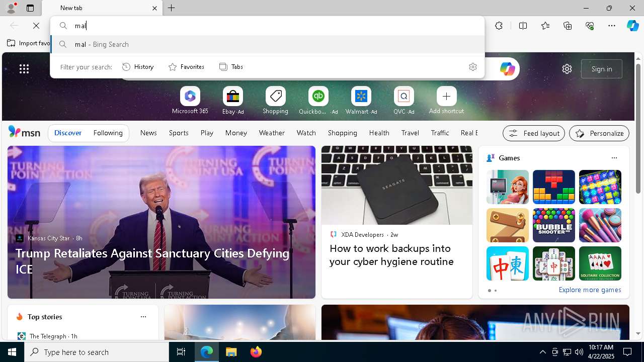644x362 pixels.
Task: Open the Watch category
Action: [x=306, y=133]
